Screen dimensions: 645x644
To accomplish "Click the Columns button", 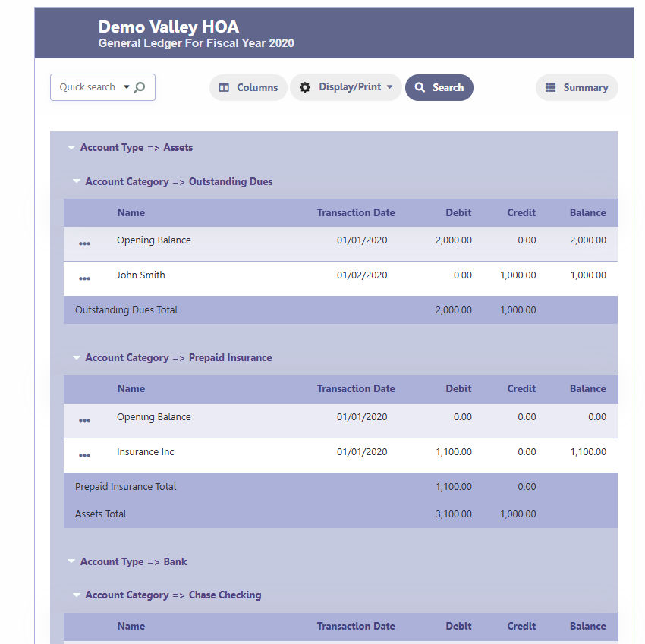I will click(x=248, y=87).
